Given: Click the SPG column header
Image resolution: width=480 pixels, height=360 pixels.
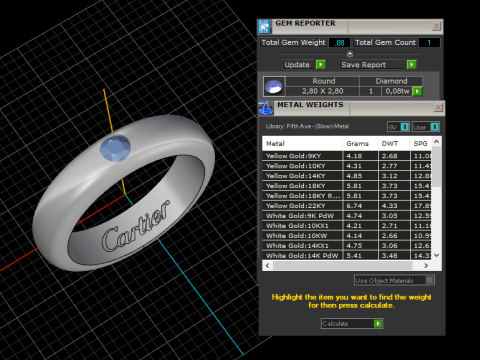Looking at the screenshot, I should coord(421,144).
